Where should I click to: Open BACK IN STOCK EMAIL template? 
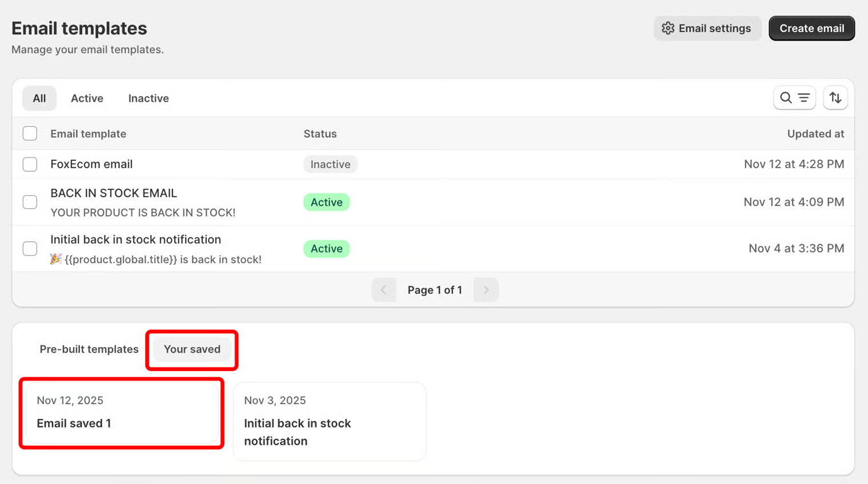114,193
